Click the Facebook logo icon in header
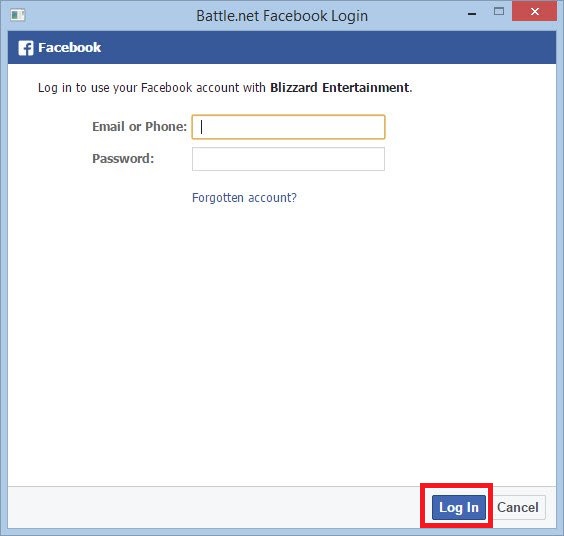The width and height of the screenshot is (564, 536). [x=26, y=48]
